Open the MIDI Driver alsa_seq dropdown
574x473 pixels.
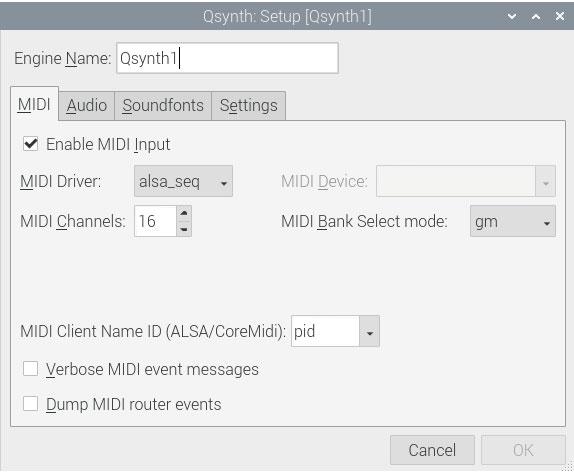point(183,181)
